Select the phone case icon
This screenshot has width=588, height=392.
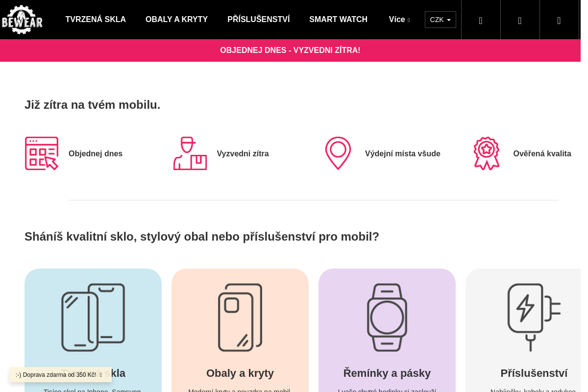click(x=240, y=318)
